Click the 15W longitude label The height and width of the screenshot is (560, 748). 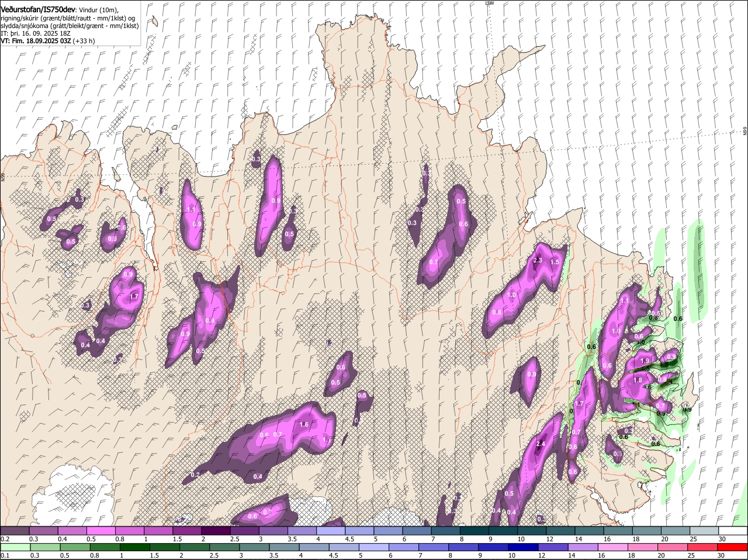tap(490, 3)
